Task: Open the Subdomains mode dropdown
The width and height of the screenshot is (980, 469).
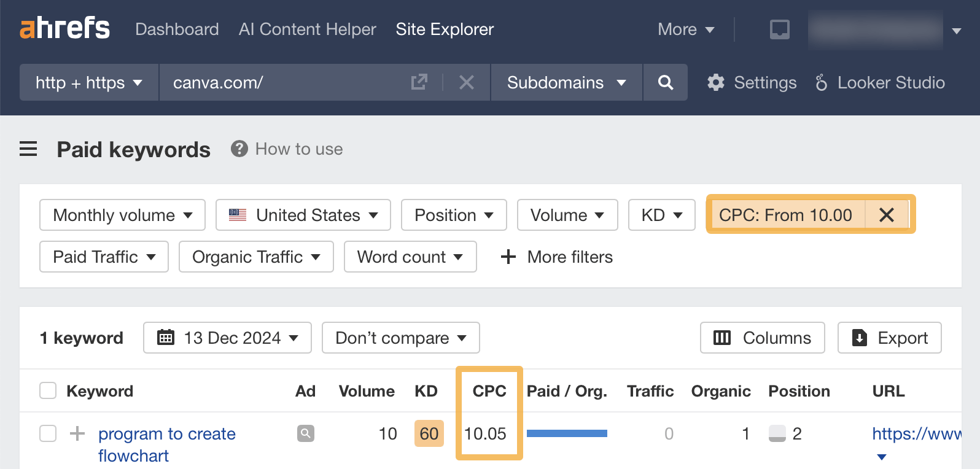Action: (566, 82)
